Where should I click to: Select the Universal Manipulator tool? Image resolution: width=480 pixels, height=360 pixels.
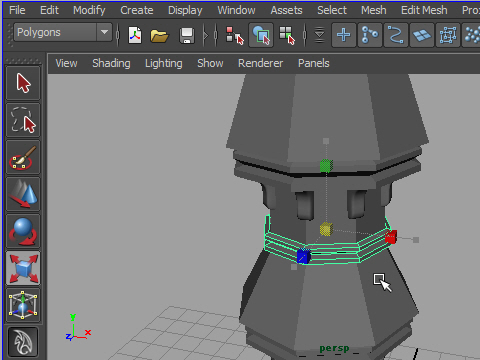click(x=23, y=305)
